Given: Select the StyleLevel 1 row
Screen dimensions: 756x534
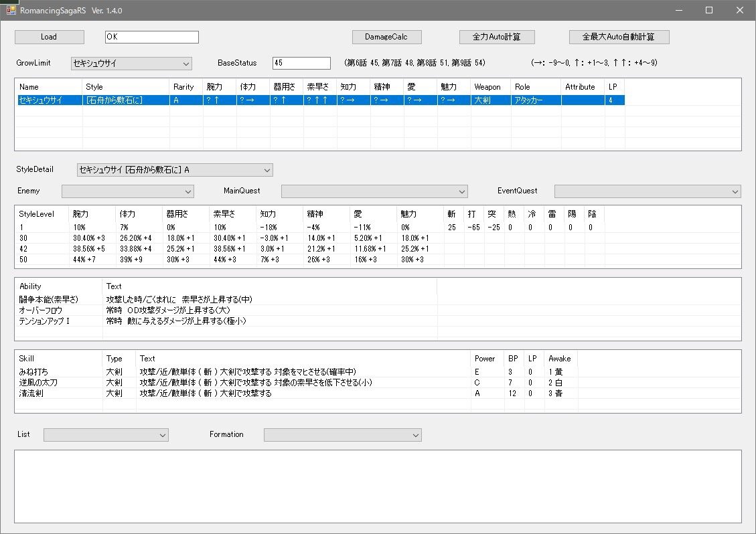Looking at the screenshot, I should coord(311,227).
